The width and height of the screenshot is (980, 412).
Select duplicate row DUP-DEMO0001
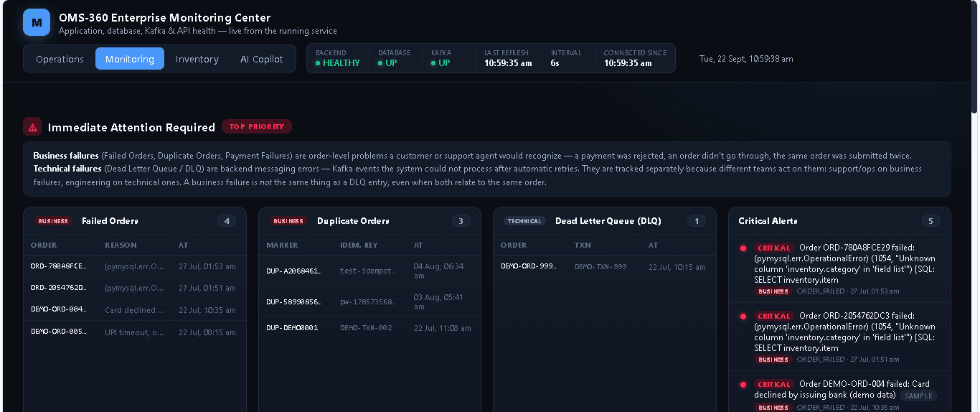pos(370,328)
